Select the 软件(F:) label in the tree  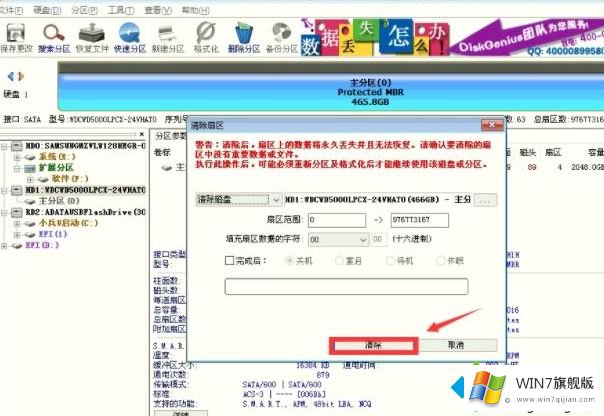[x=70, y=179]
